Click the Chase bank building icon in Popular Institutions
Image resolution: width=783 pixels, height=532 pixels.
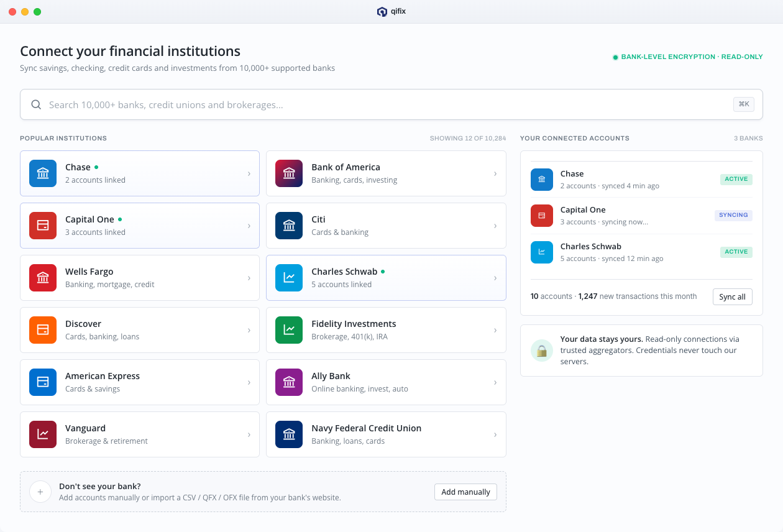43,173
